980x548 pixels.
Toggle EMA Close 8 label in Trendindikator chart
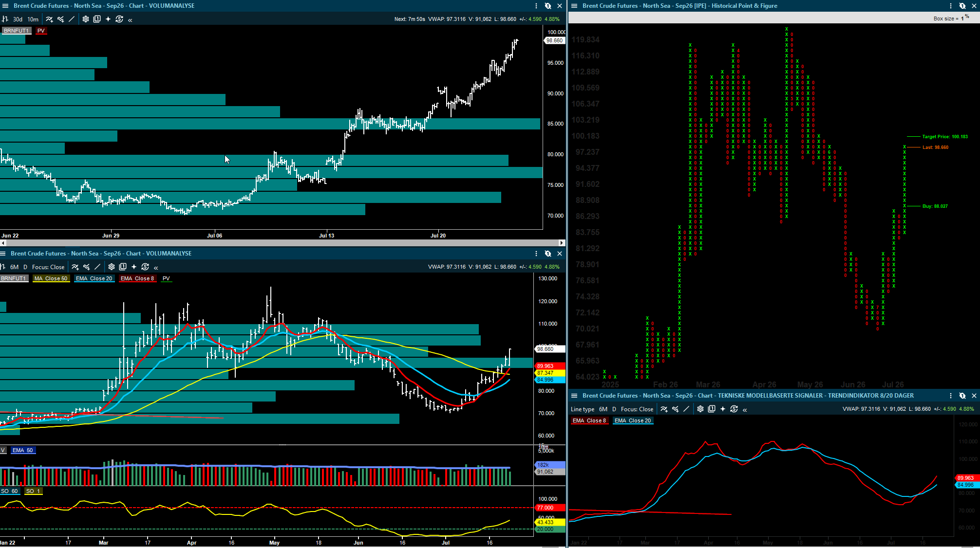coord(589,420)
